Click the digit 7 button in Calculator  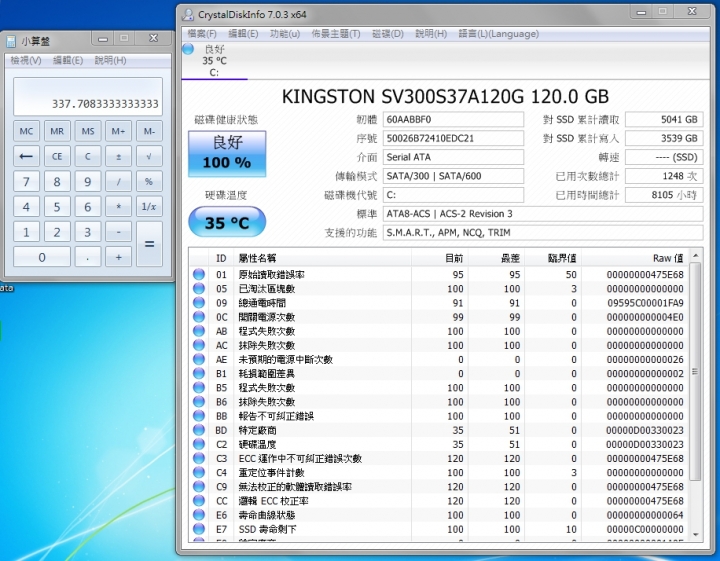(26, 182)
